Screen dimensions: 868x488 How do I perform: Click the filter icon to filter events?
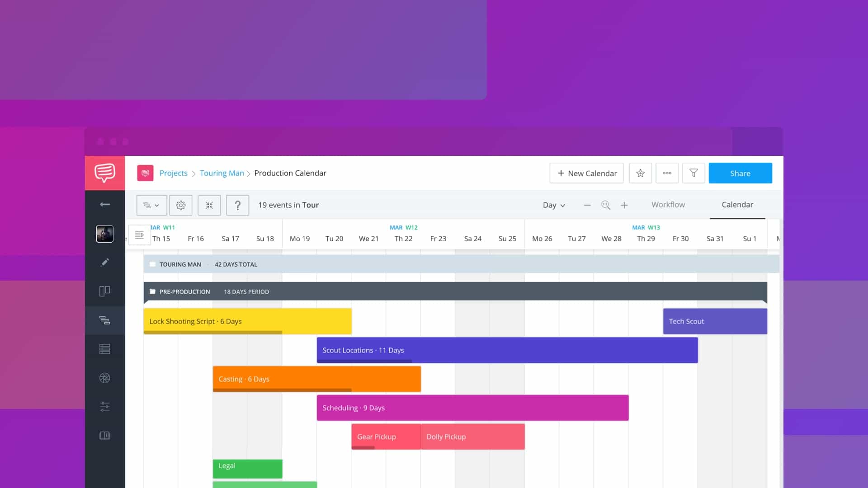[693, 173]
